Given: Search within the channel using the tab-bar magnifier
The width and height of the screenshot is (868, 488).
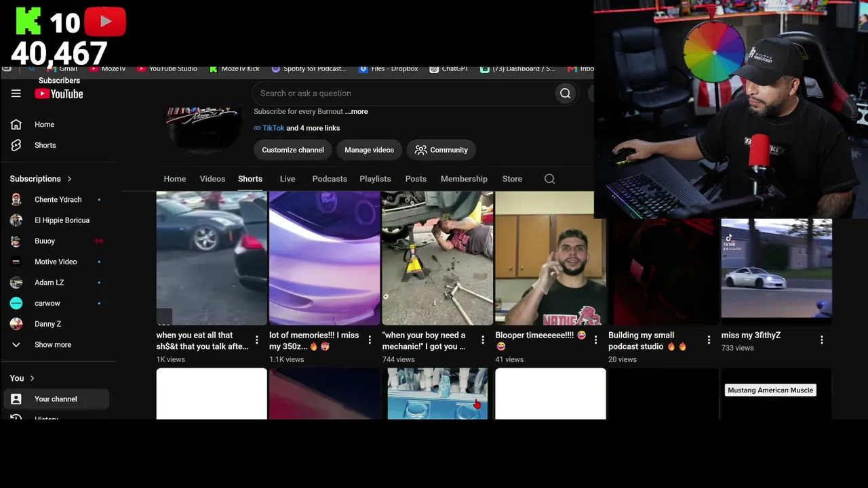Looking at the screenshot, I should (x=550, y=179).
